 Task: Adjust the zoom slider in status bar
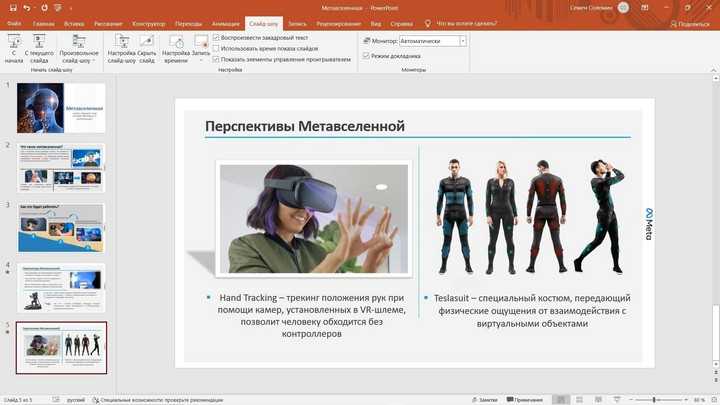pos(655,400)
